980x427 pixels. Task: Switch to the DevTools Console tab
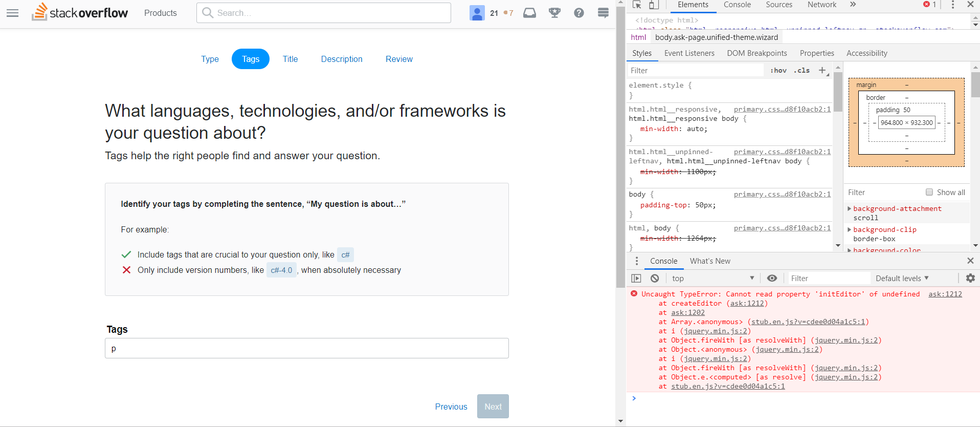(737, 5)
